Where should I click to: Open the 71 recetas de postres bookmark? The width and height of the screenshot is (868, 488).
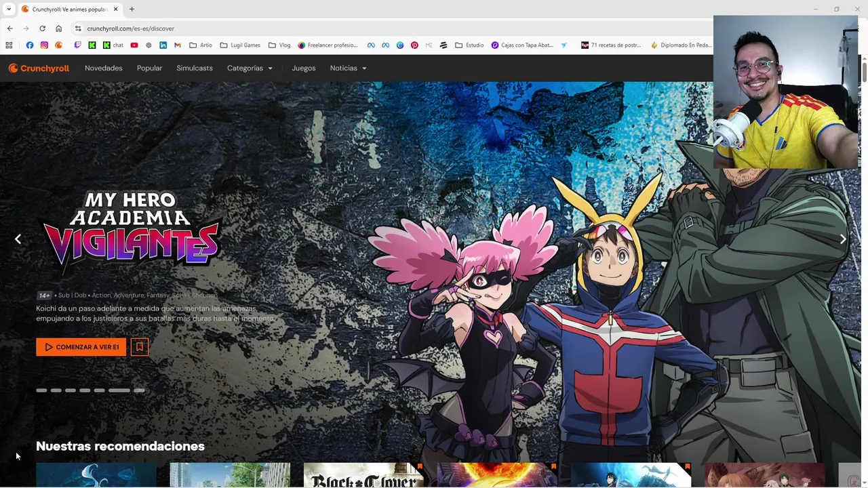coord(611,45)
